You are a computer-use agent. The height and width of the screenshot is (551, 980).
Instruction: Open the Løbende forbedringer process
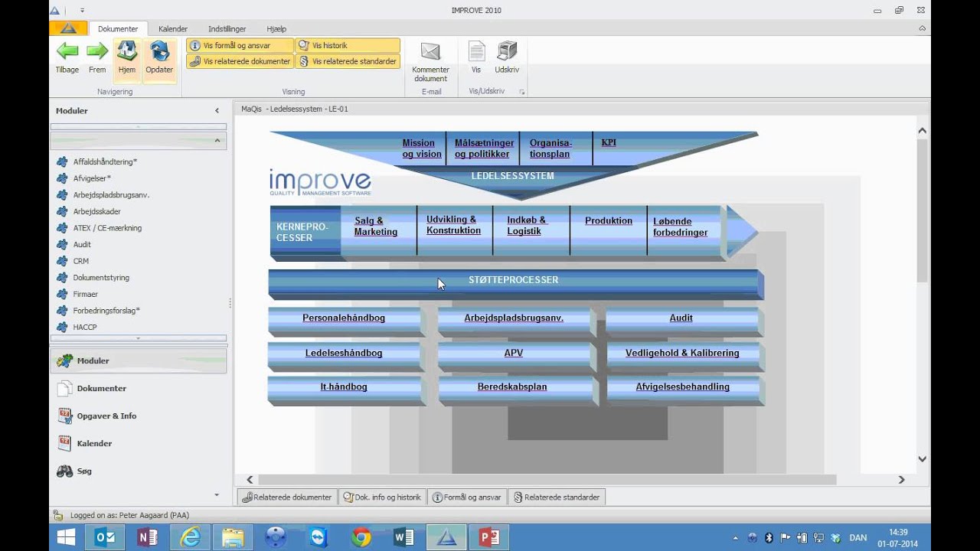[x=681, y=227]
